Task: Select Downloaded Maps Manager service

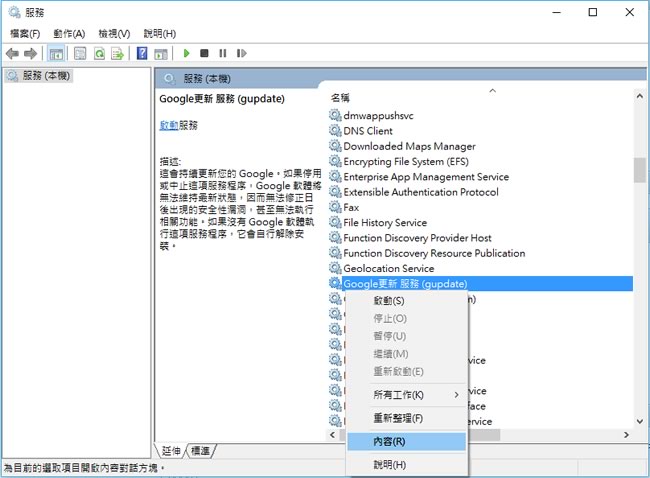Action: pos(481,146)
